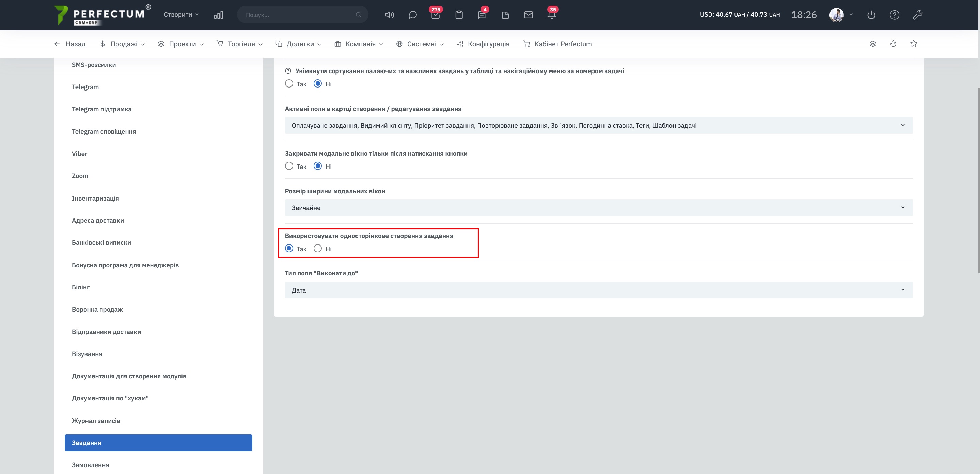Open the mail envelope icon
The height and width of the screenshot is (474, 980).
tap(528, 15)
